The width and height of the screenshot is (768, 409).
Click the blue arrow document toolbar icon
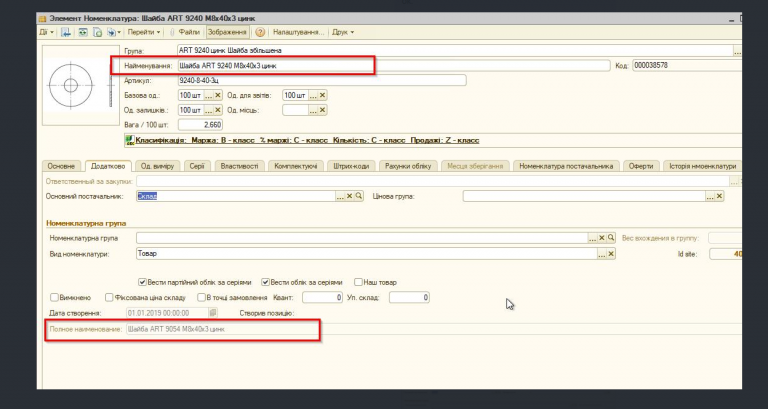[112, 32]
